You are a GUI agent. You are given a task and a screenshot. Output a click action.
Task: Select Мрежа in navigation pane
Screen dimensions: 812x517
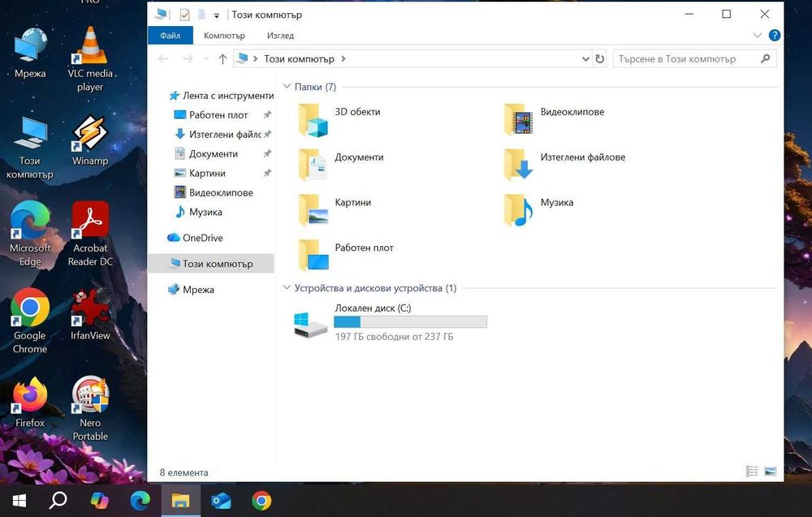191,289
